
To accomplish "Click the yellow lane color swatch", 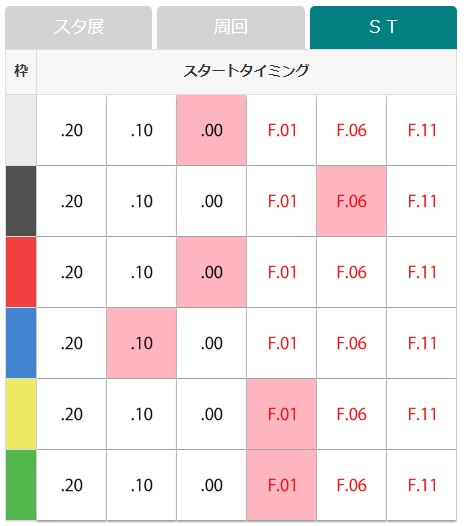I will [21, 414].
